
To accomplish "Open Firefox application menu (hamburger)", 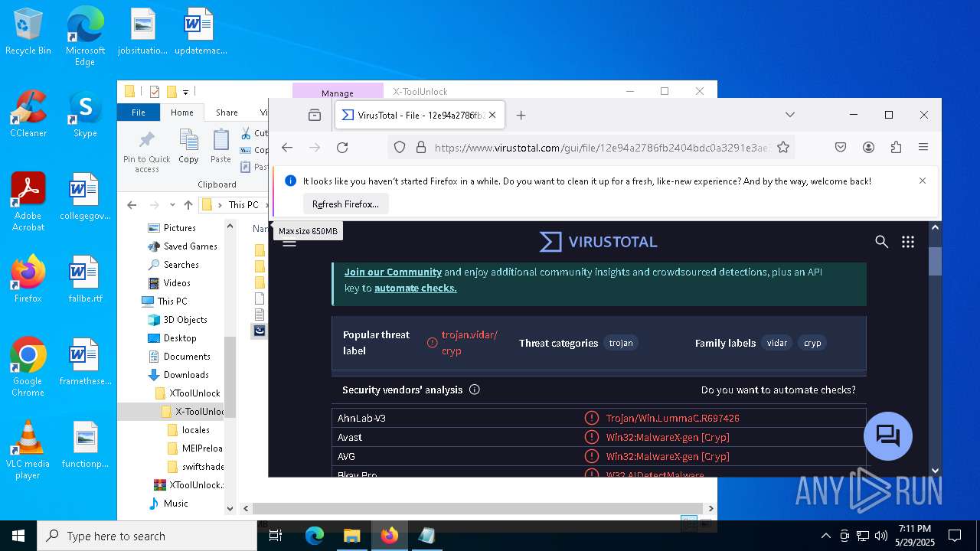I will [x=923, y=148].
